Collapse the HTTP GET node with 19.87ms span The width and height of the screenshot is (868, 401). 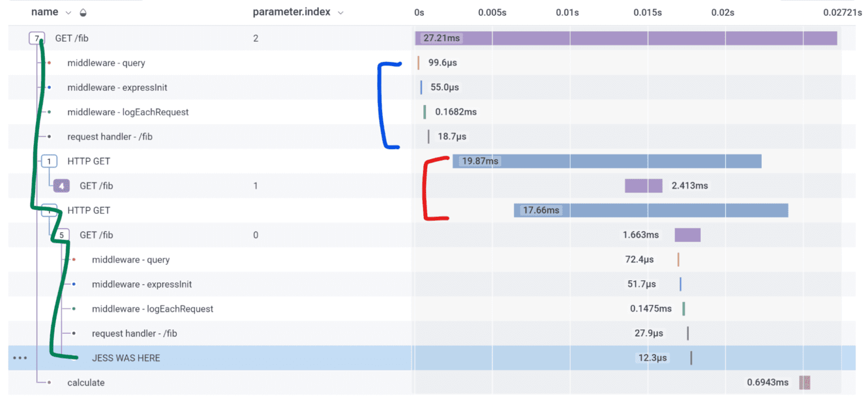tap(49, 161)
